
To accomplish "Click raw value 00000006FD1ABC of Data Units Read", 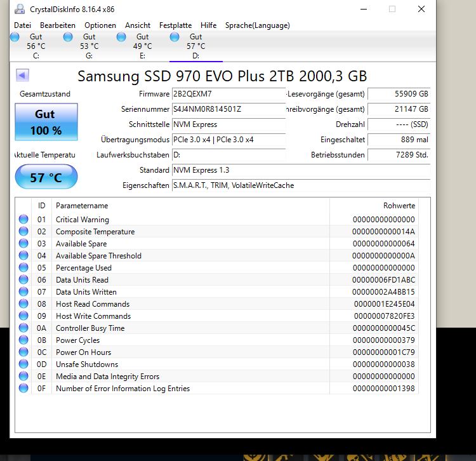I will click(x=383, y=279).
